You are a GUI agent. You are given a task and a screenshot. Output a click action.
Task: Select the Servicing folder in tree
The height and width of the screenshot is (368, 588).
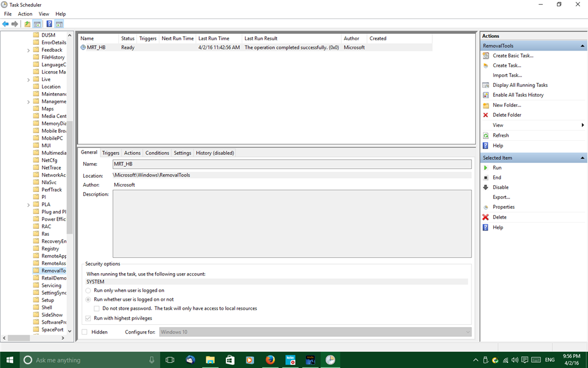(51, 285)
